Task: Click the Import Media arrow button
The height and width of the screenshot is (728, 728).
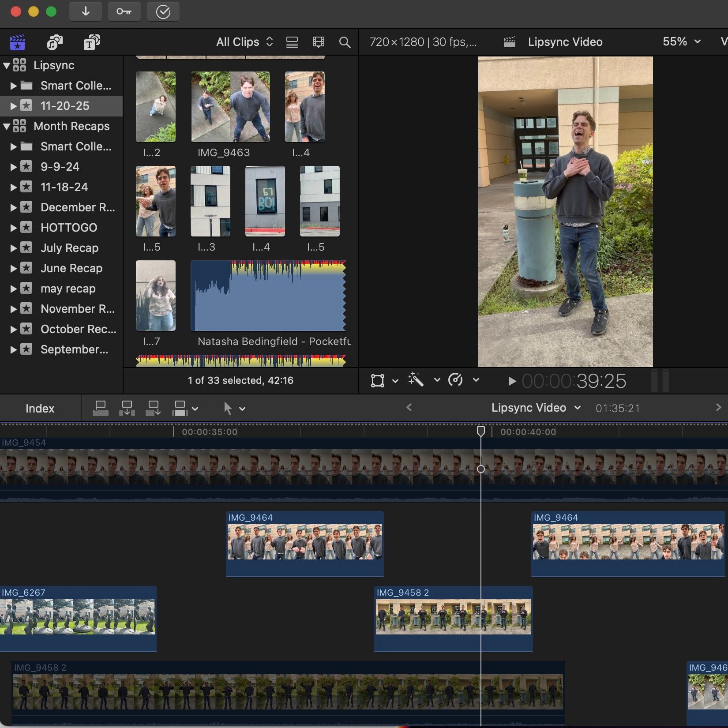Action: click(x=86, y=12)
